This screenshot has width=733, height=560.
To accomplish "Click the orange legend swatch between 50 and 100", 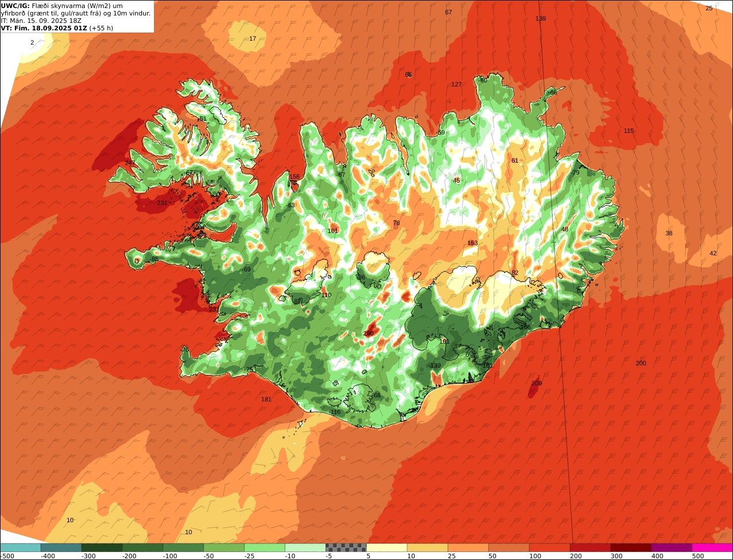I will [509, 547].
